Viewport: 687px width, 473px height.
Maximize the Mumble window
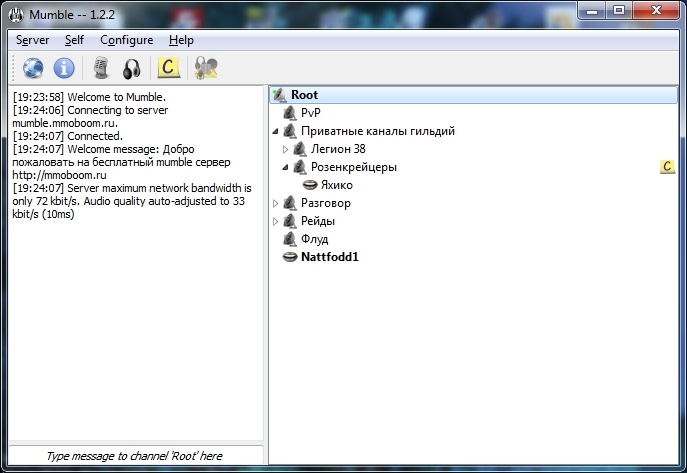619,11
